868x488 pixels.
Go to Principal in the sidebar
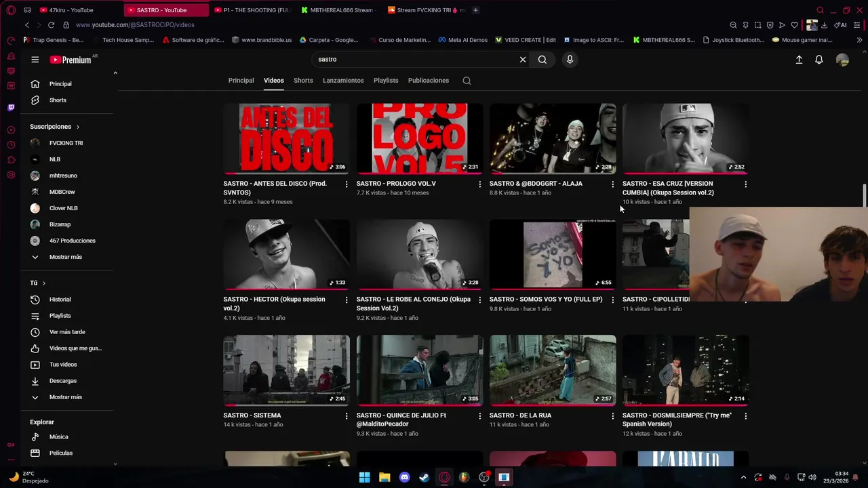tap(60, 84)
